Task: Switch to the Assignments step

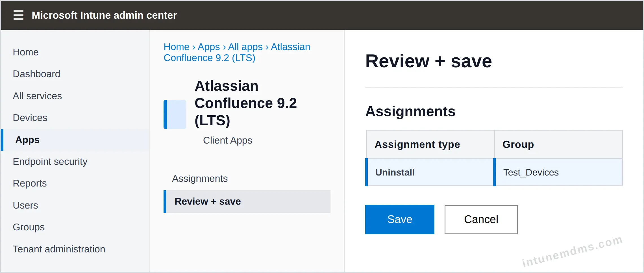Action: click(200, 179)
